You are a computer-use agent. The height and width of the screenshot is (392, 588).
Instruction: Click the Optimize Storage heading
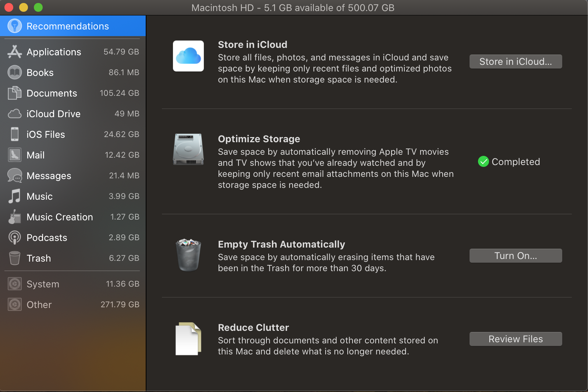click(x=259, y=139)
